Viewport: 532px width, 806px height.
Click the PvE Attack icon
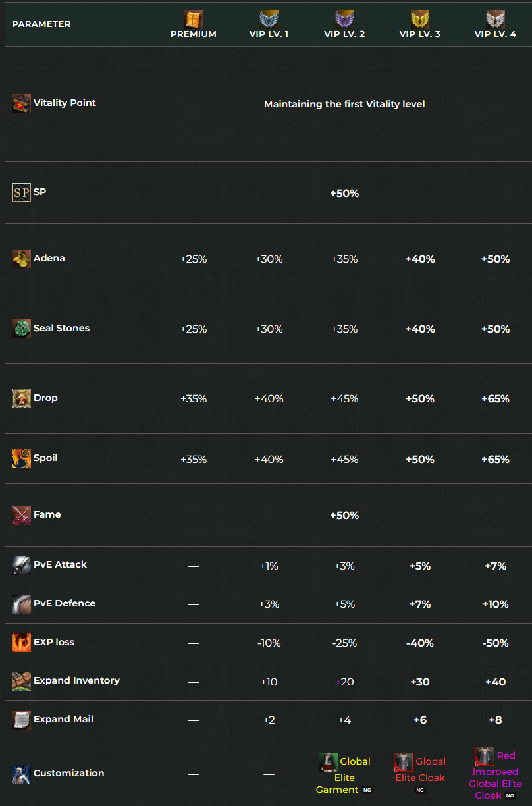(x=21, y=565)
